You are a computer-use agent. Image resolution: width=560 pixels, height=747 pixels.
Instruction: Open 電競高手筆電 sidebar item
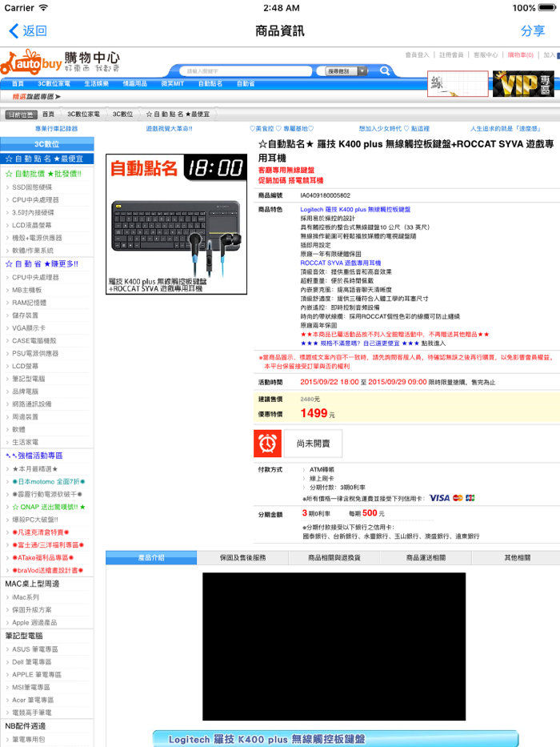point(32,713)
